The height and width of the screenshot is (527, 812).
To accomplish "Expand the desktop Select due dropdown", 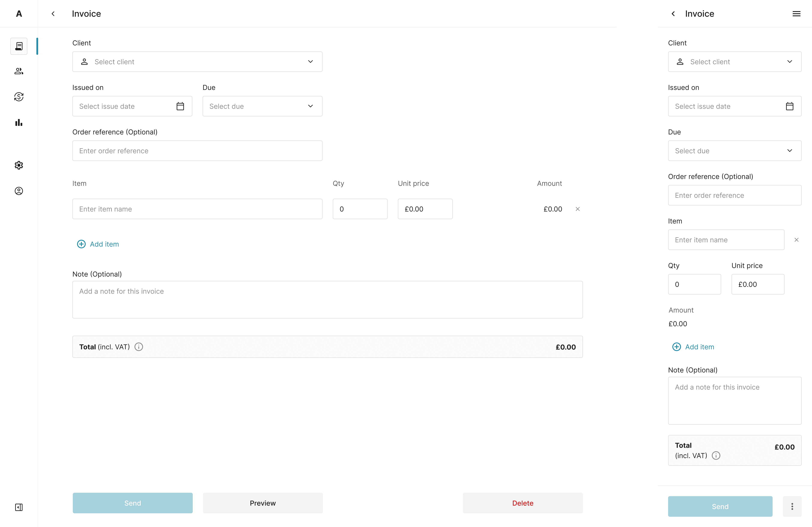I will (262, 106).
